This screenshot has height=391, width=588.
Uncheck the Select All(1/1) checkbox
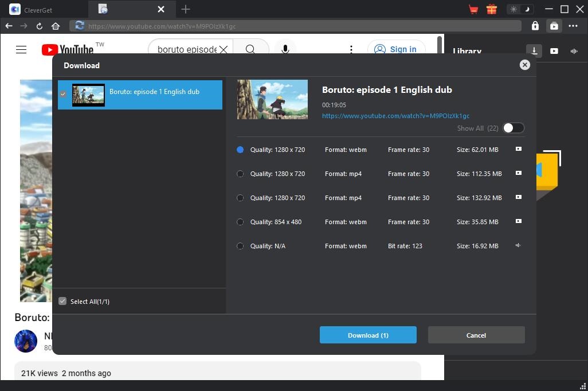(x=62, y=301)
